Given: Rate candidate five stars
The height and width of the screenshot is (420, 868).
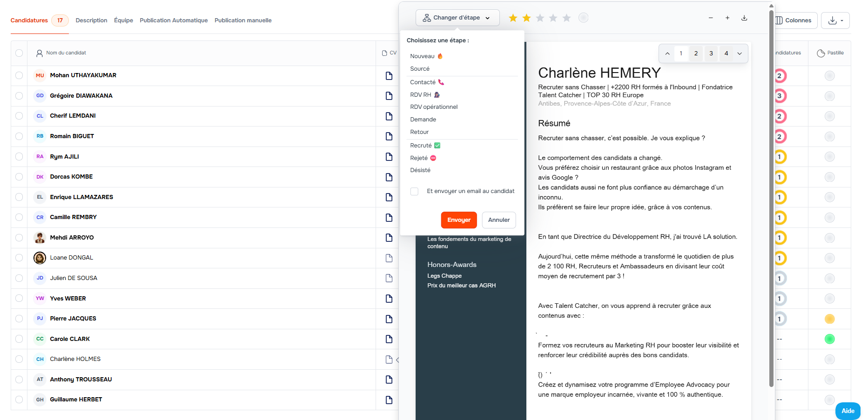Looking at the screenshot, I should point(566,18).
